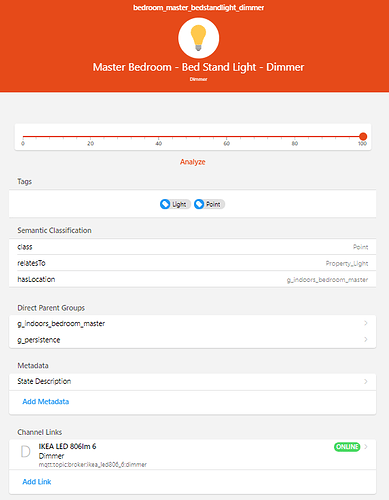Click the Light tag chip label
The image size is (389, 500).
click(179, 204)
